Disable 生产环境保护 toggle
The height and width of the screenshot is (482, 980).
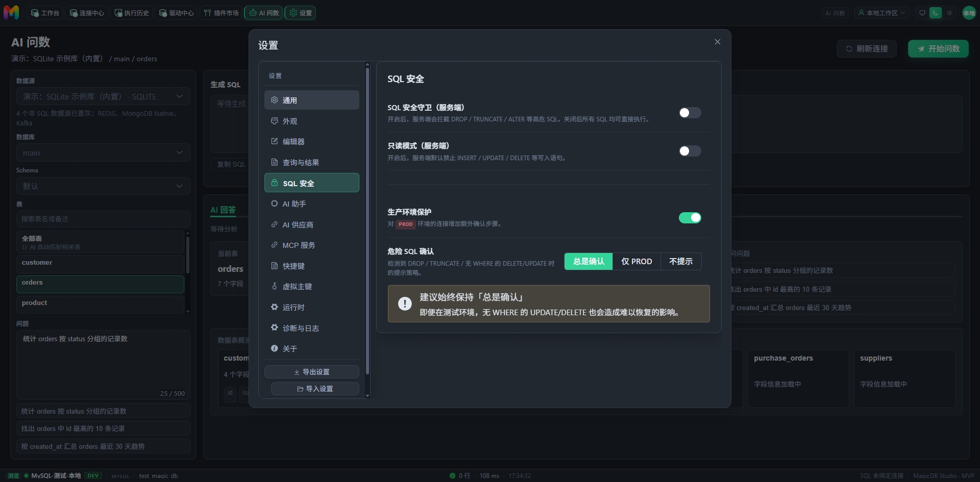click(x=690, y=218)
